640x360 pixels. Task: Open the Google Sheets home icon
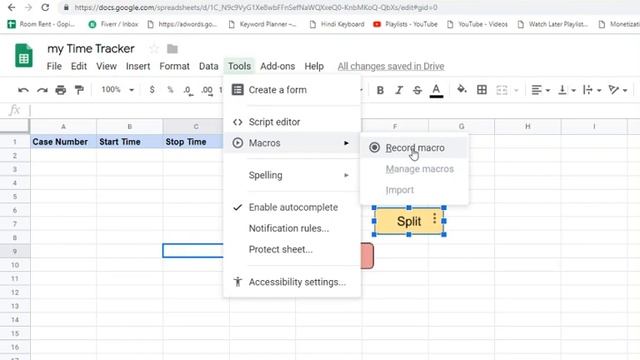[x=24, y=56]
